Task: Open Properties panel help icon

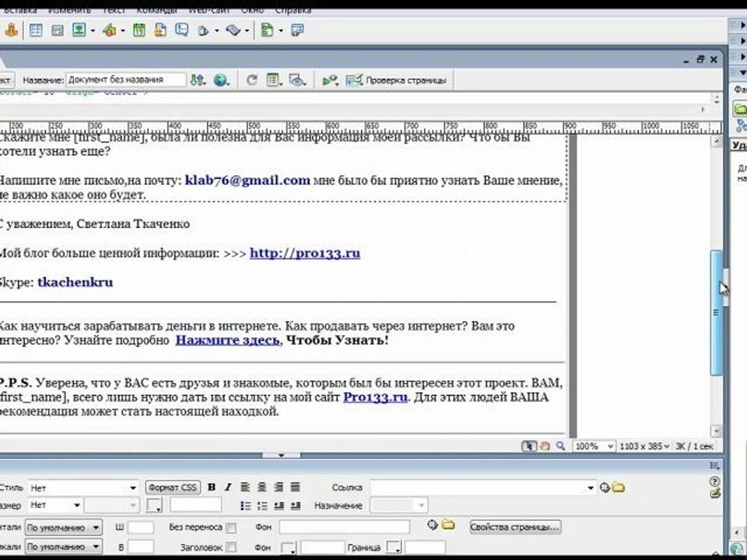Action: [x=714, y=481]
